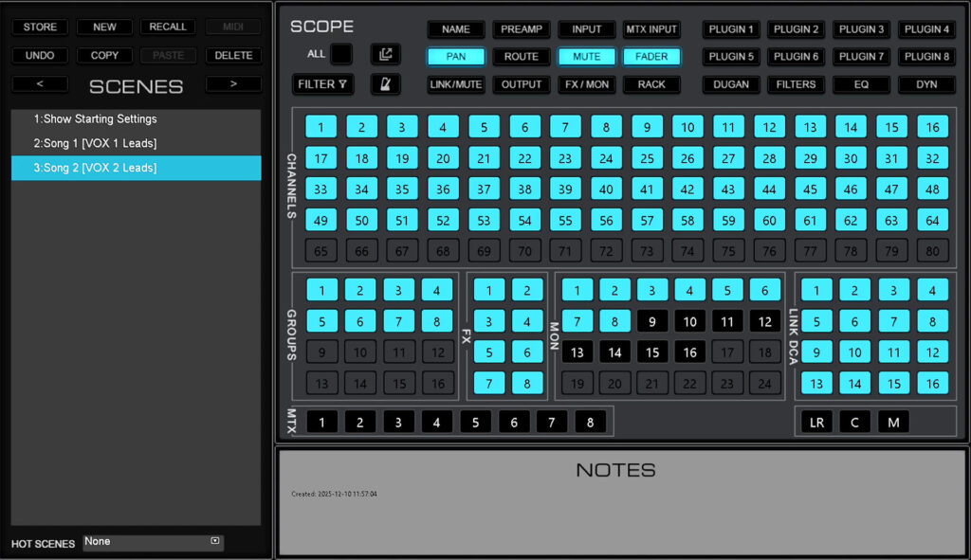Disable the MUTE scope
This screenshot has height=560, width=971.
586,56
